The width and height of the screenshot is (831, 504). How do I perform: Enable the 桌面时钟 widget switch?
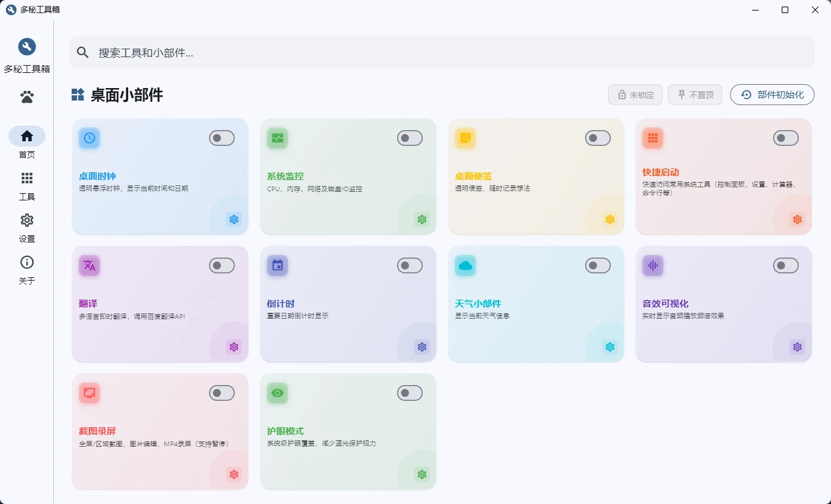pos(222,138)
